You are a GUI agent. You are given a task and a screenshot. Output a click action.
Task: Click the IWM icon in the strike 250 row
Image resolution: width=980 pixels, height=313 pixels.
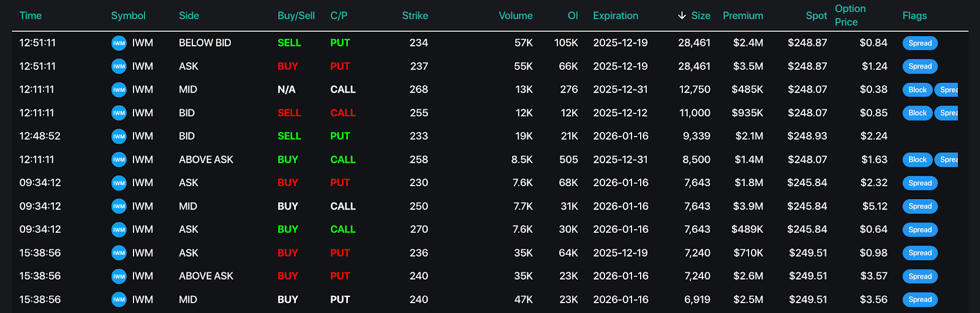(119, 206)
